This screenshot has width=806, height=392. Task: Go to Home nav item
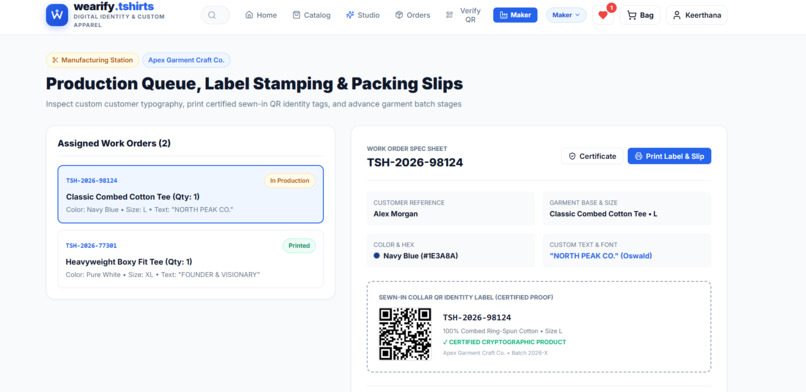(x=261, y=15)
